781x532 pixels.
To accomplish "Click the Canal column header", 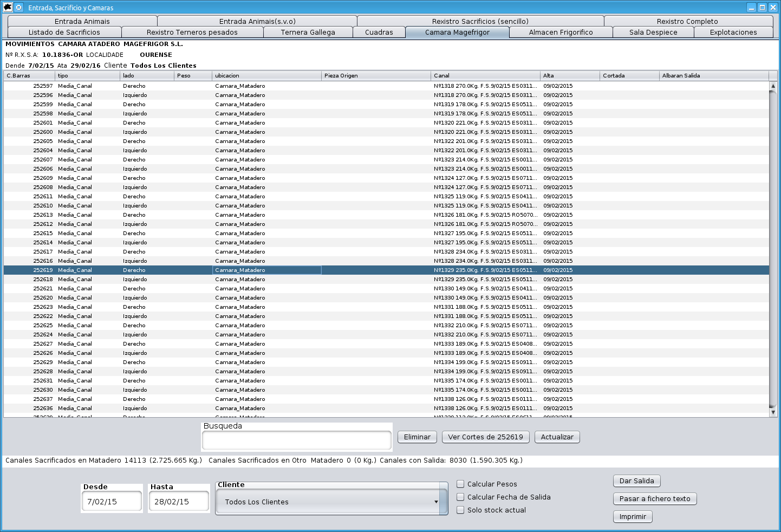I will [x=486, y=75].
